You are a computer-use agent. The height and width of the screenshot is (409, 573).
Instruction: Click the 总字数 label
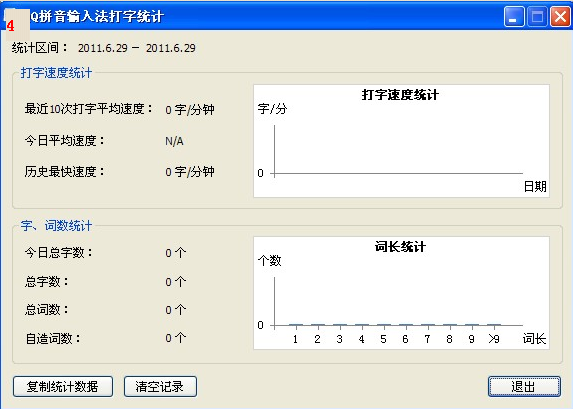tap(46, 281)
